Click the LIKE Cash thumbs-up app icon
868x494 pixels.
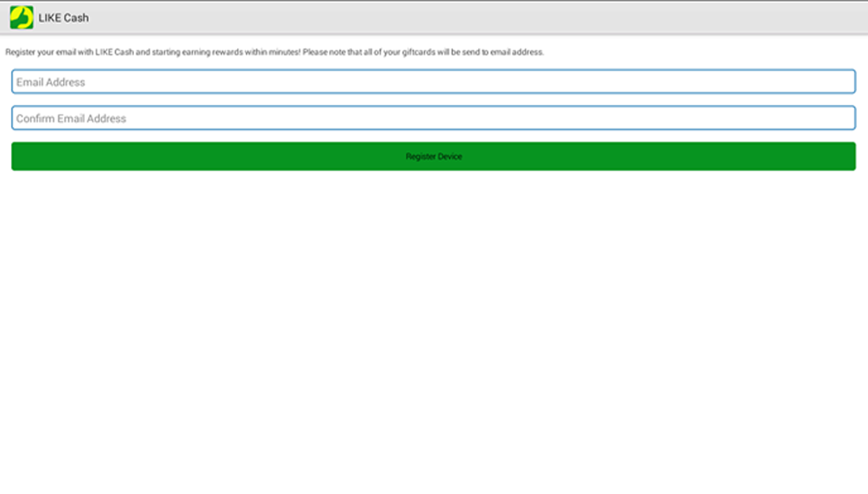point(21,17)
